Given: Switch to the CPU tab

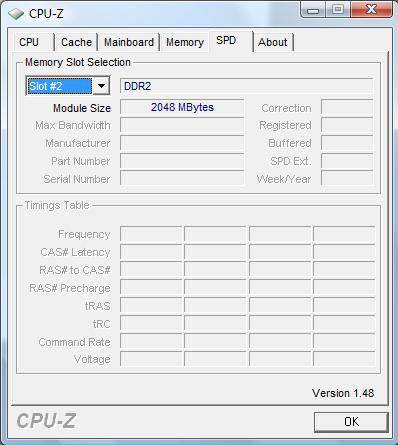Looking at the screenshot, I should pos(34,42).
